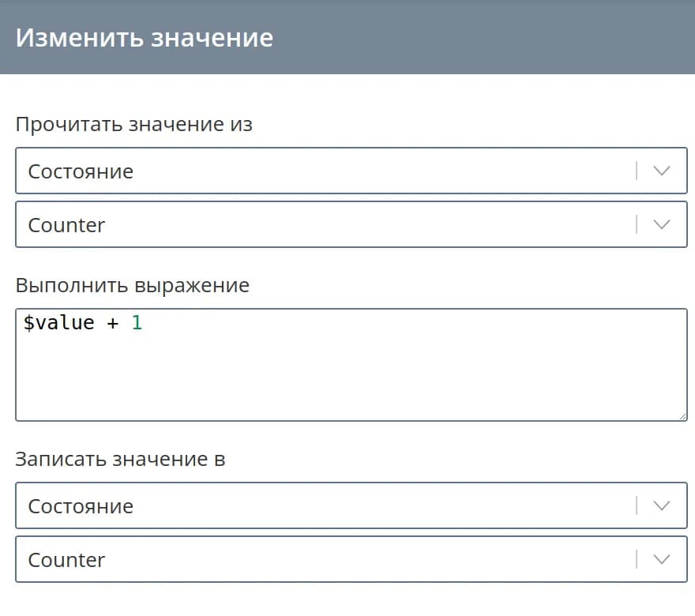
Task: Click chevron arrow of write-target Состояние dropdown
Action: pos(662,505)
